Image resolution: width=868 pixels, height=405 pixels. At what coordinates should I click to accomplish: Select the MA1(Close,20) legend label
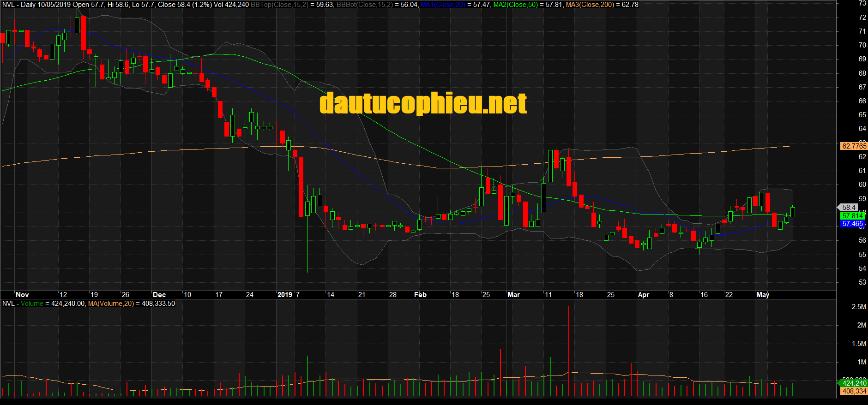click(x=443, y=5)
